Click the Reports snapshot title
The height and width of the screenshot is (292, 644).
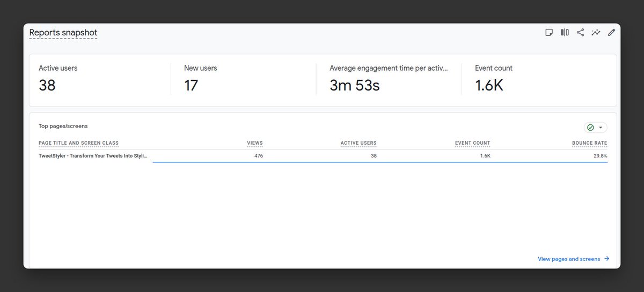coord(63,33)
